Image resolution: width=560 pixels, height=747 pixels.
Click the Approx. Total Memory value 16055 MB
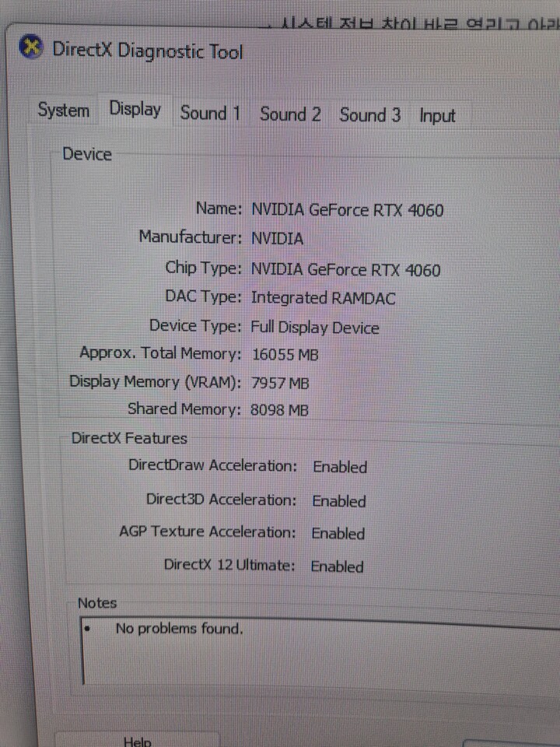(285, 355)
